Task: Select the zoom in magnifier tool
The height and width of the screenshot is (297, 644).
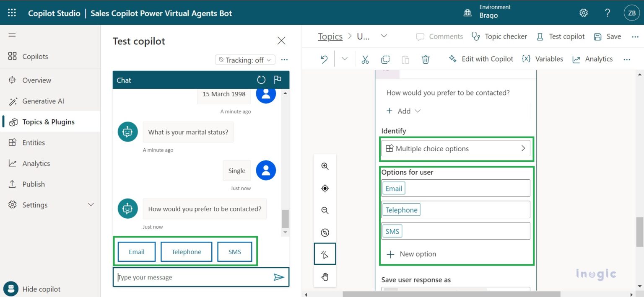Action: [325, 166]
